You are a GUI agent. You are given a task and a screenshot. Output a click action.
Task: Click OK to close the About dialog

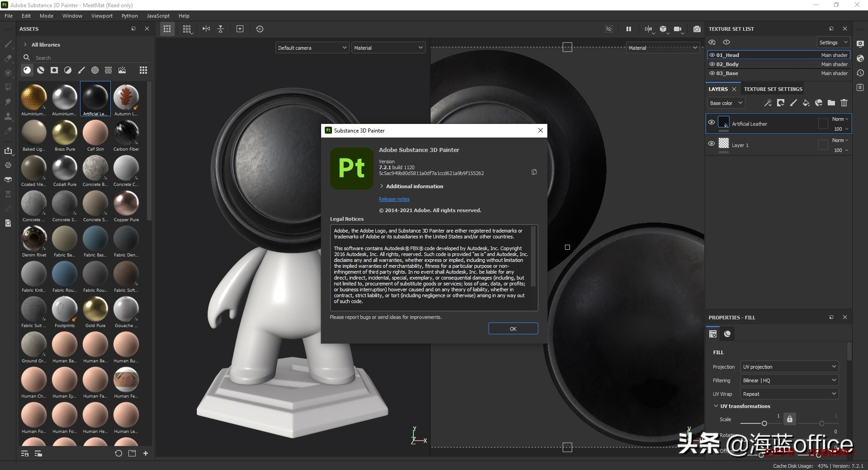[513, 329]
